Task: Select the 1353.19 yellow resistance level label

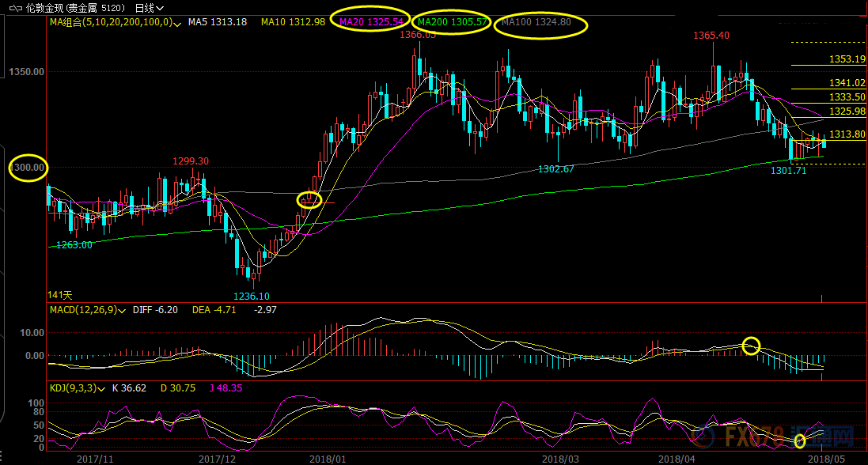Action: click(847, 59)
